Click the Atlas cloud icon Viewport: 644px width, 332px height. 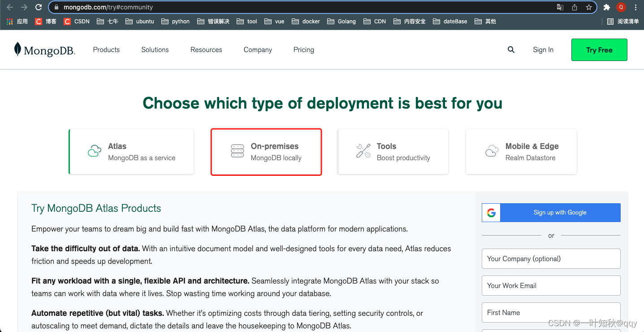tap(95, 151)
